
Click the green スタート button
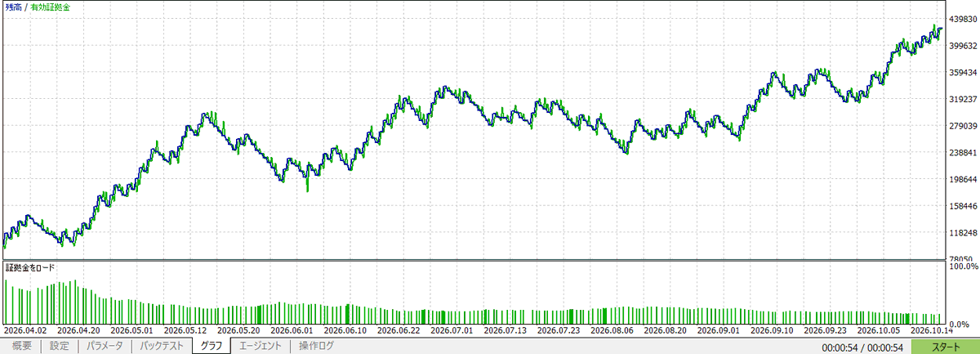[x=946, y=347]
